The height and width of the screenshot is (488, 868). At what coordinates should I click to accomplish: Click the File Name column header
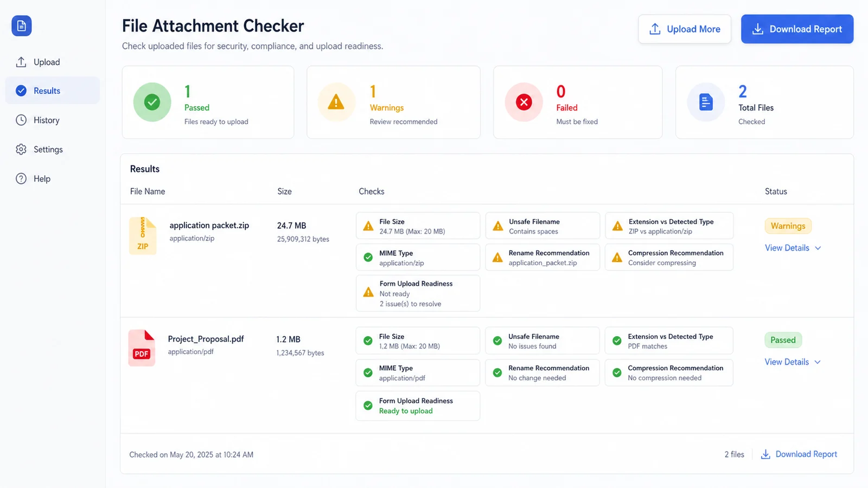coord(148,191)
